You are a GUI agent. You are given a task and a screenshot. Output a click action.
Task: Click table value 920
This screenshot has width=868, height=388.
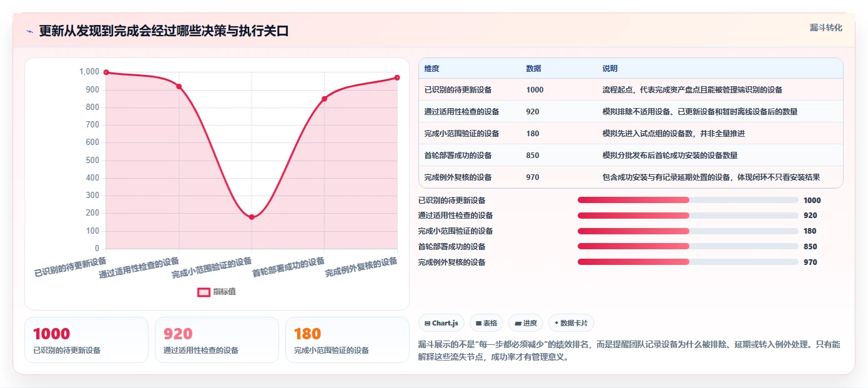pos(533,112)
